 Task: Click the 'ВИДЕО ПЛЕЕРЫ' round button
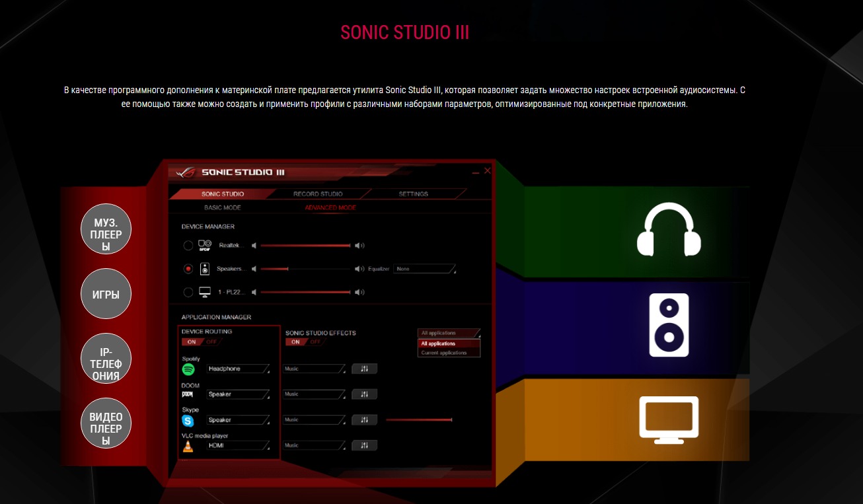point(106,423)
